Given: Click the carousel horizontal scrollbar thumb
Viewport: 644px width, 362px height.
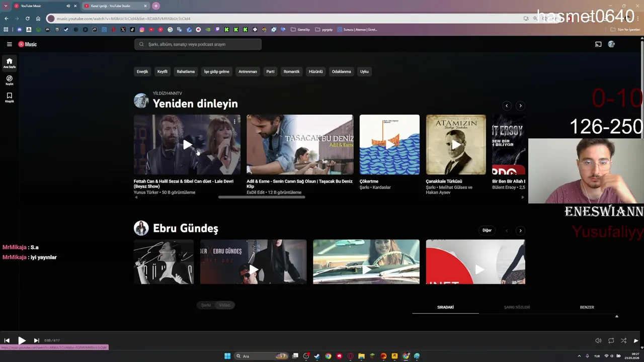Looking at the screenshot, I should [262, 197].
